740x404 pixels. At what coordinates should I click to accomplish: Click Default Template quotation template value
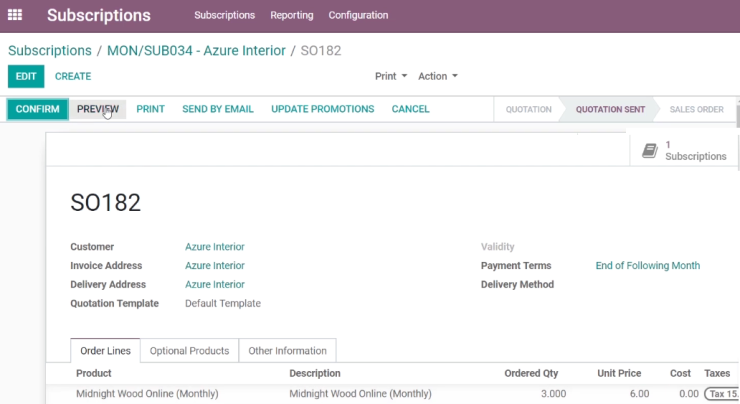(223, 303)
